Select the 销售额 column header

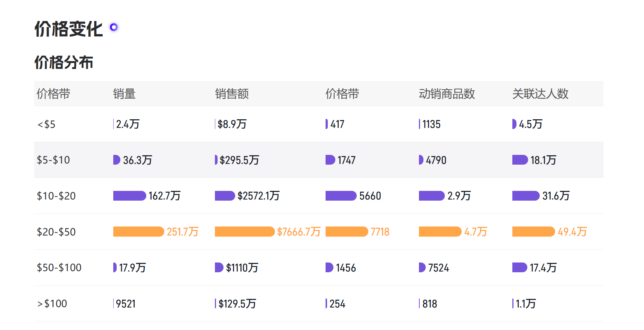[232, 94]
